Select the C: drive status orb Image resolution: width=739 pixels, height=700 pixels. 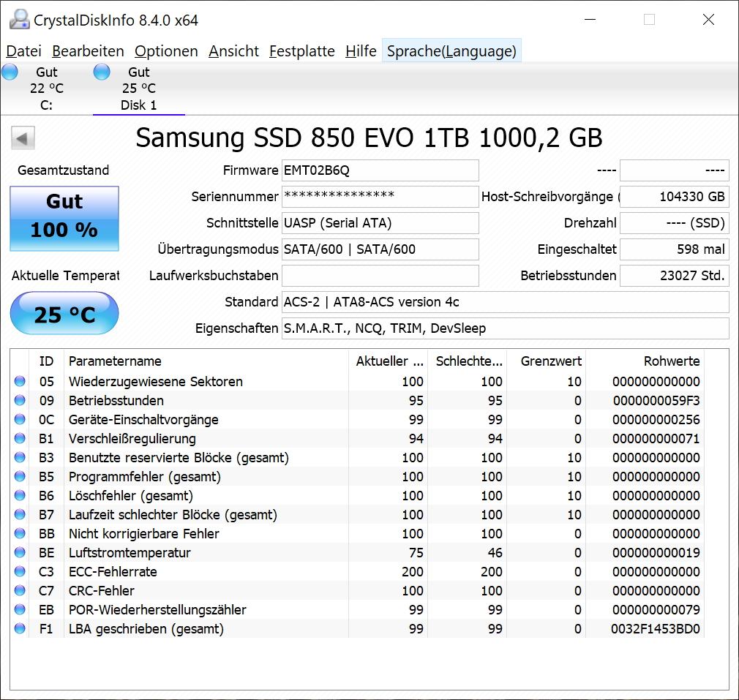click(10, 72)
